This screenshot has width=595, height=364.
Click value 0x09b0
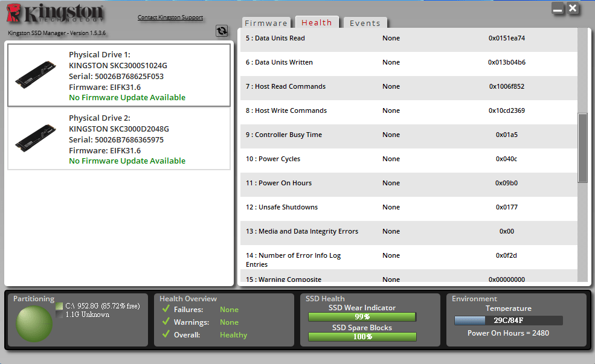pos(507,183)
